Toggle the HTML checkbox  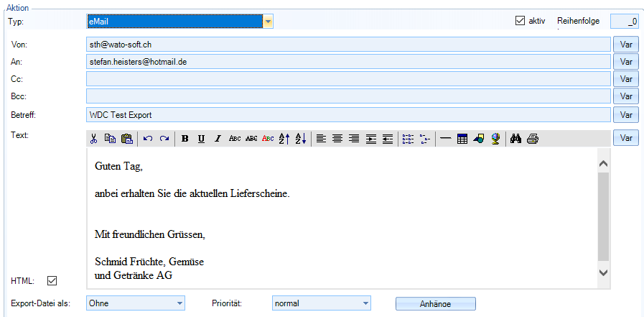52,280
